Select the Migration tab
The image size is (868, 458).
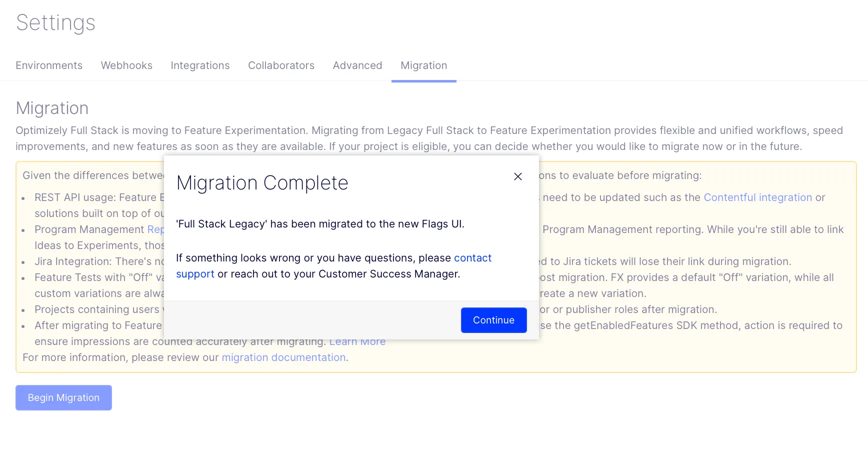coord(424,65)
